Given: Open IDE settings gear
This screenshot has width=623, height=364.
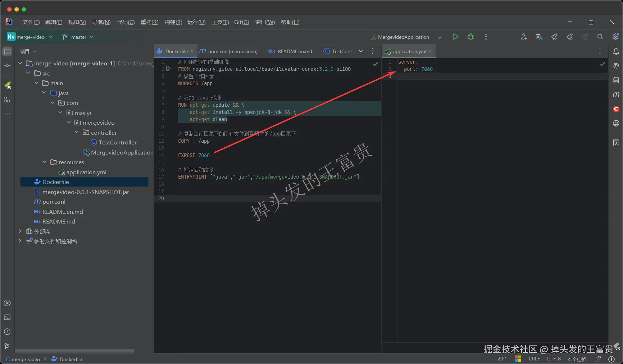Looking at the screenshot, I should coord(615,37).
